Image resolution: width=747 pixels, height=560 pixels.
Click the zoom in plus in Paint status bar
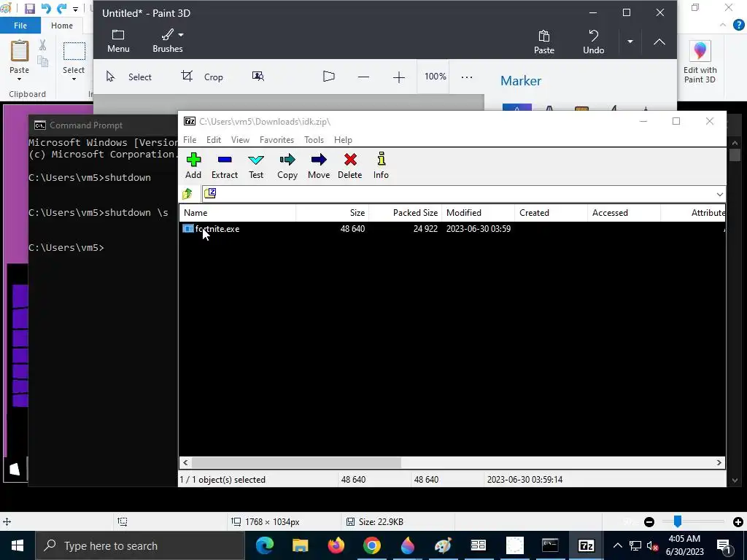[738, 522]
